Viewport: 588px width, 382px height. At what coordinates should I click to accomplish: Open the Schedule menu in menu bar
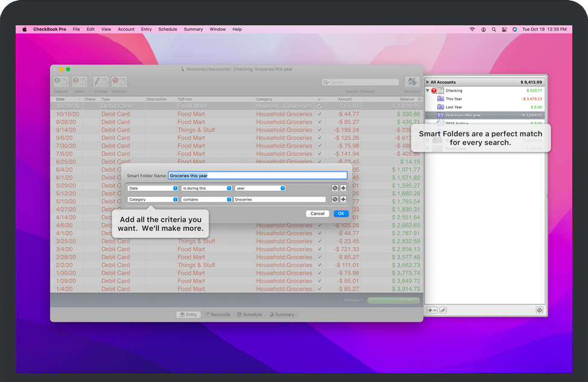tap(168, 29)
